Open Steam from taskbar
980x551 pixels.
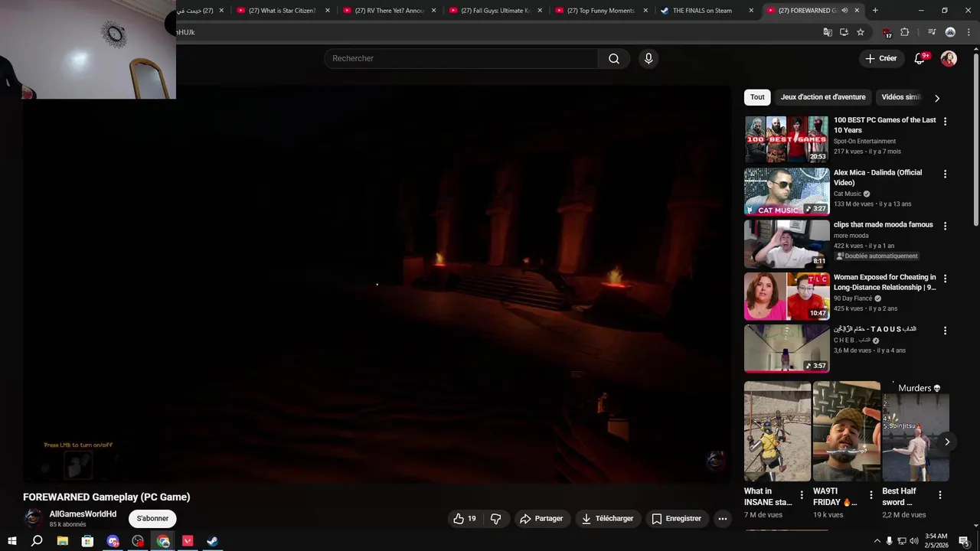(213, 541)
